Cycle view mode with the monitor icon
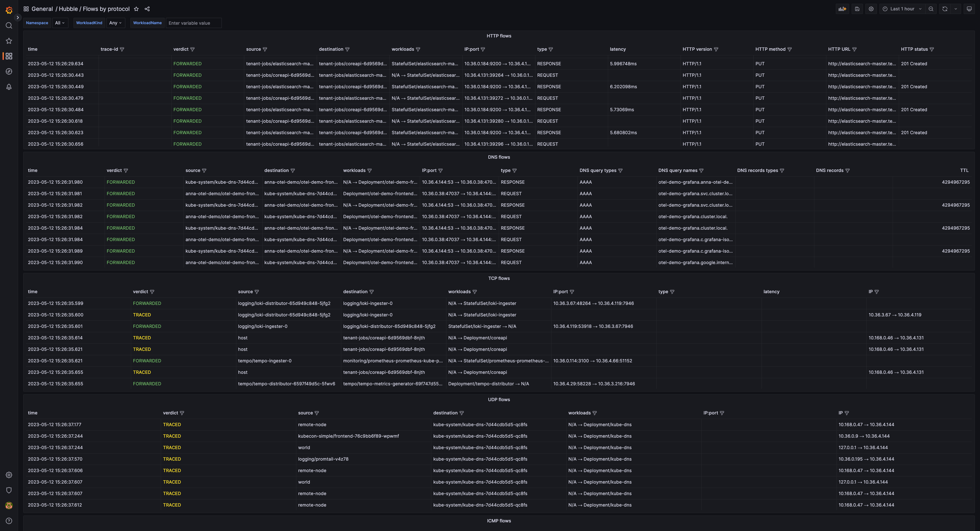 pos(969,9)
